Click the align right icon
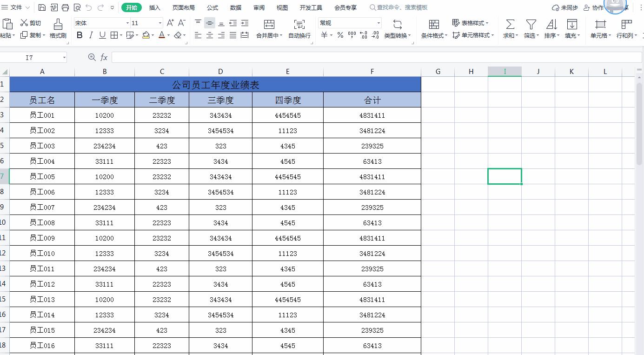 coord(221,35)
